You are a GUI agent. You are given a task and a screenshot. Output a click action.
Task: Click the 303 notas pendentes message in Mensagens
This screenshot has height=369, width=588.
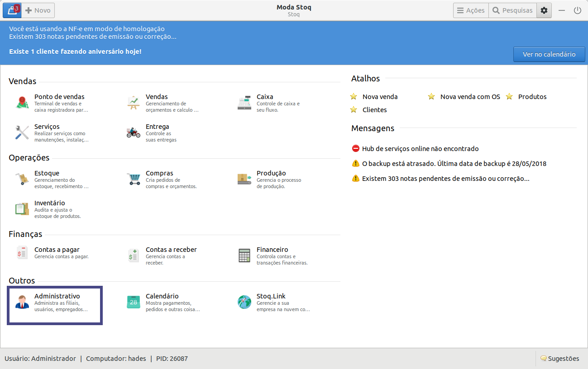click(446, 179)
